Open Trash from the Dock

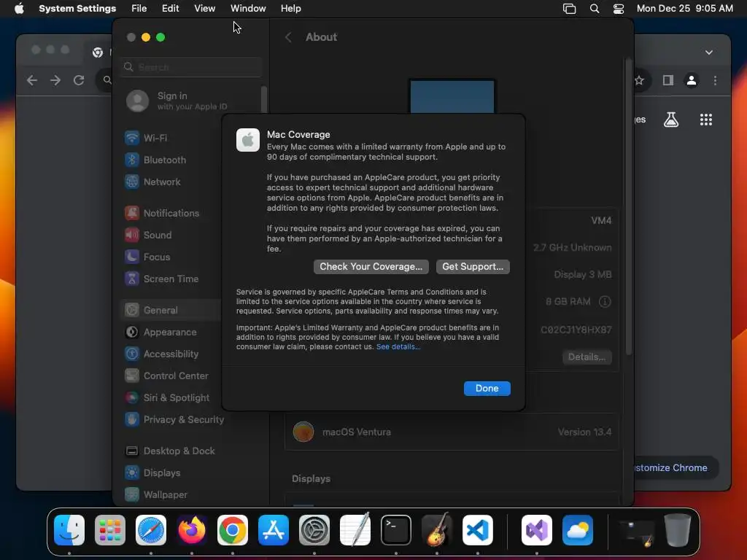pos(678,530)
